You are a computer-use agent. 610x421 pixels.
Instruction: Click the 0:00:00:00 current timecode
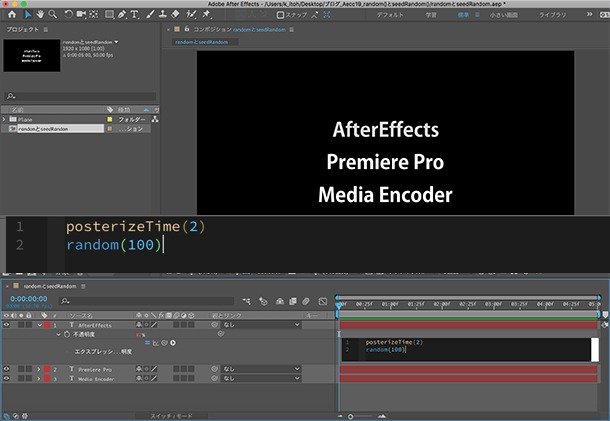tap(29, 299)
